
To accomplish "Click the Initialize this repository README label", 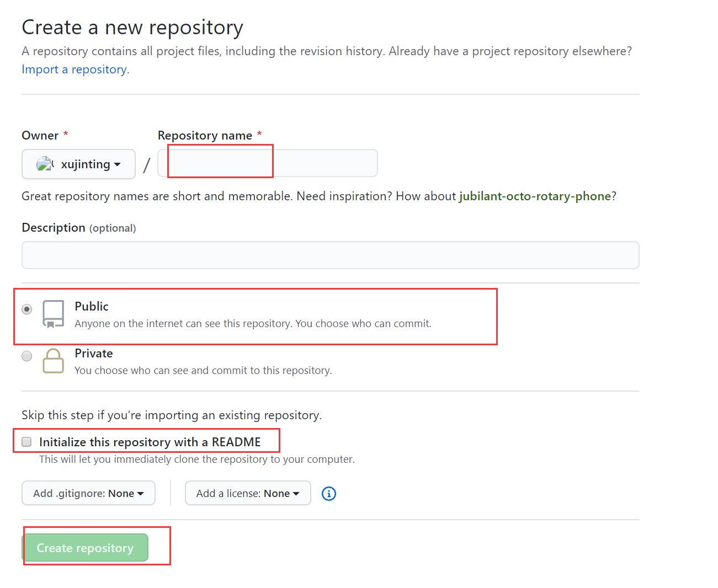I will 150,442.
